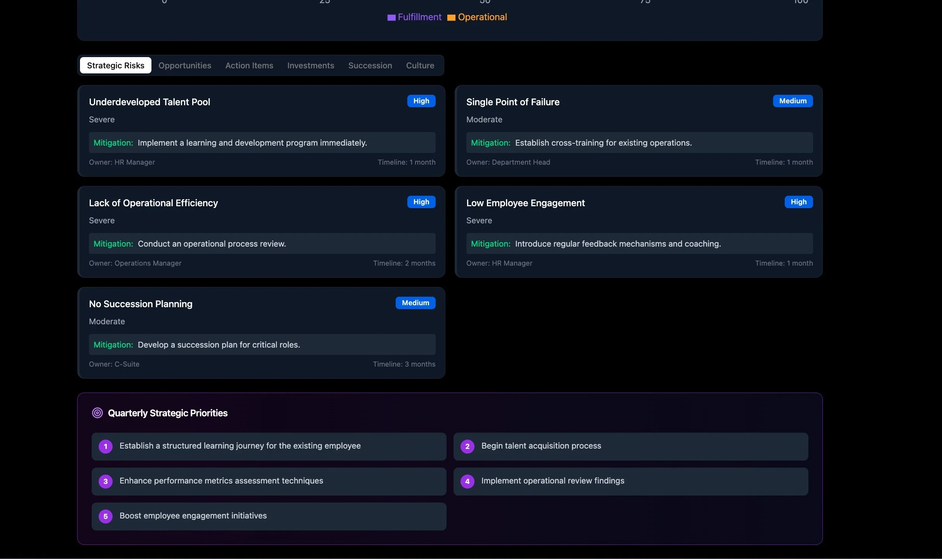Click Begin talent acquisition process priority item

(x=541, y=446)
